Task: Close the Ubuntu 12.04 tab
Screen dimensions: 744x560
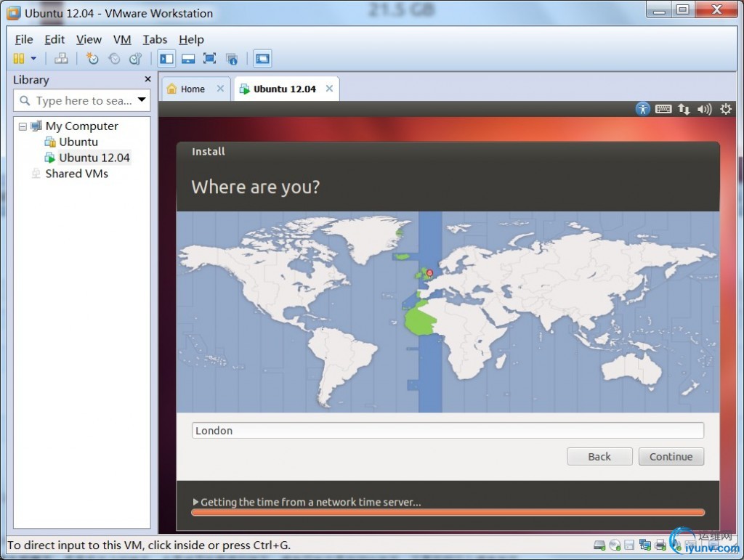Action: 329,89
